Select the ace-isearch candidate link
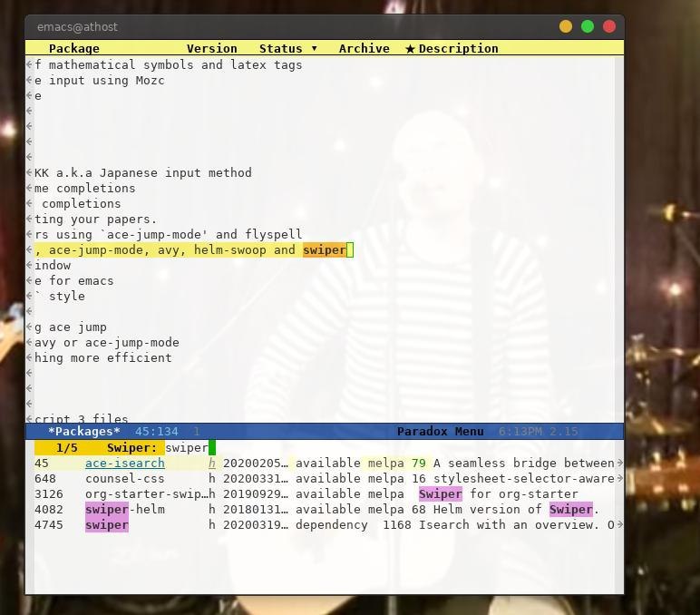Viewport: 700px width, 615px height. pyautogui.click(x=125, y=464)
